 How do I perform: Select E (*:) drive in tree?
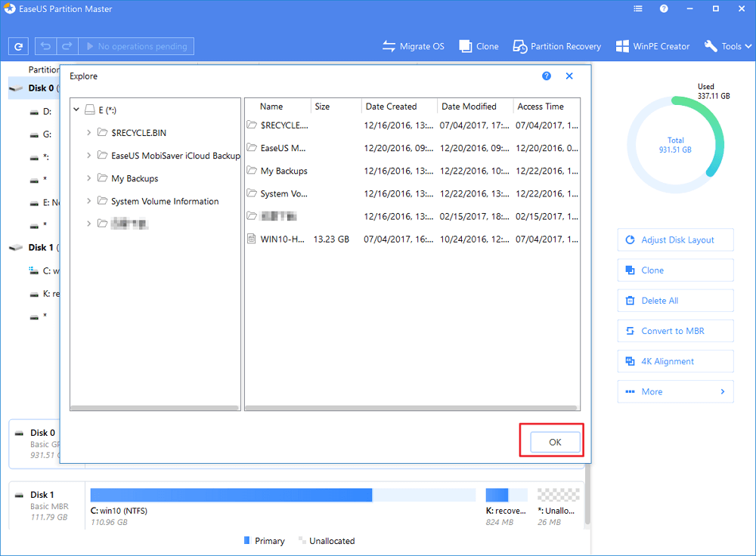click(x=101, y=110)
